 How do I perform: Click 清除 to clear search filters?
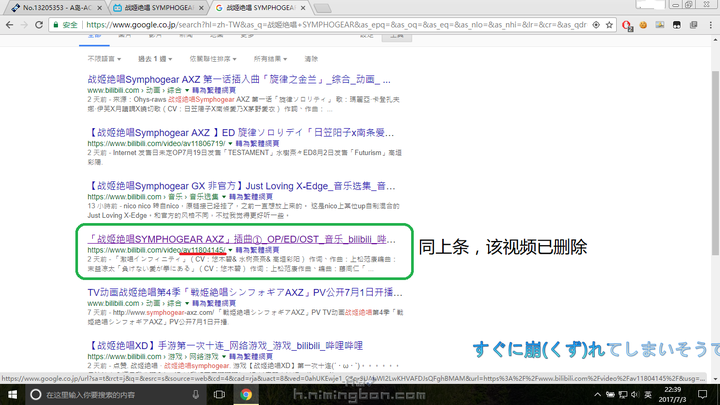311,59
